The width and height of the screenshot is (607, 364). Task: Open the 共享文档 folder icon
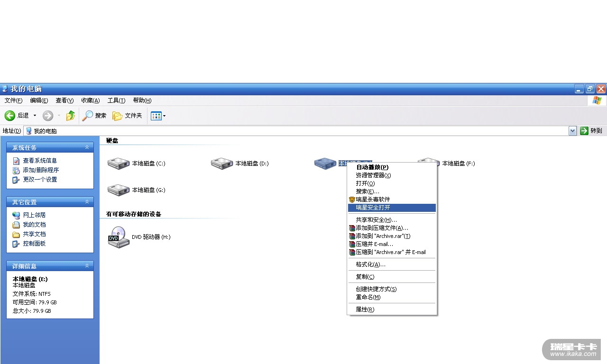click(16, 234)
